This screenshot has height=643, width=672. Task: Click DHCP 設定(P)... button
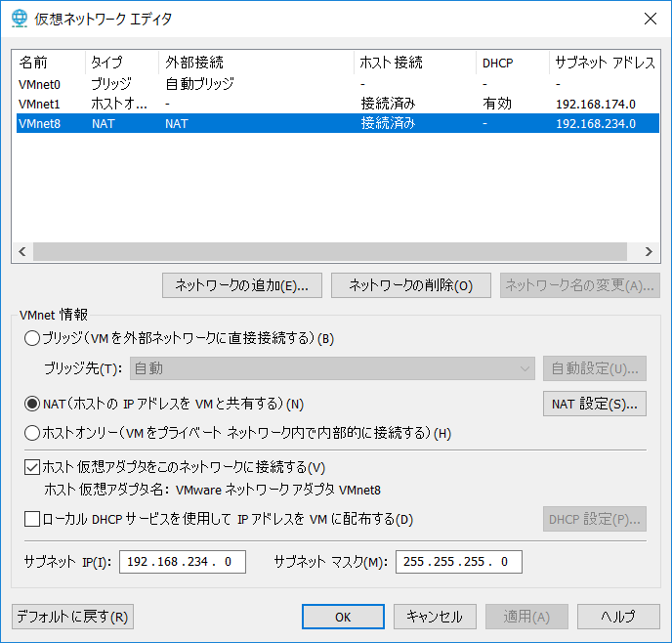[x=595, y=519]
